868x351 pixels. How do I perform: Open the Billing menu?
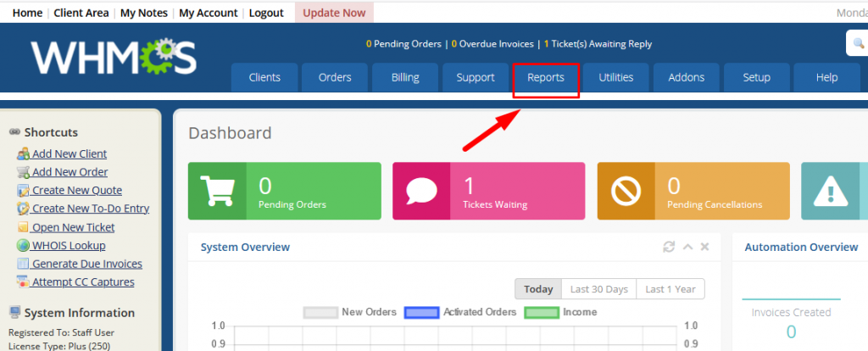(x=405, y=77)
